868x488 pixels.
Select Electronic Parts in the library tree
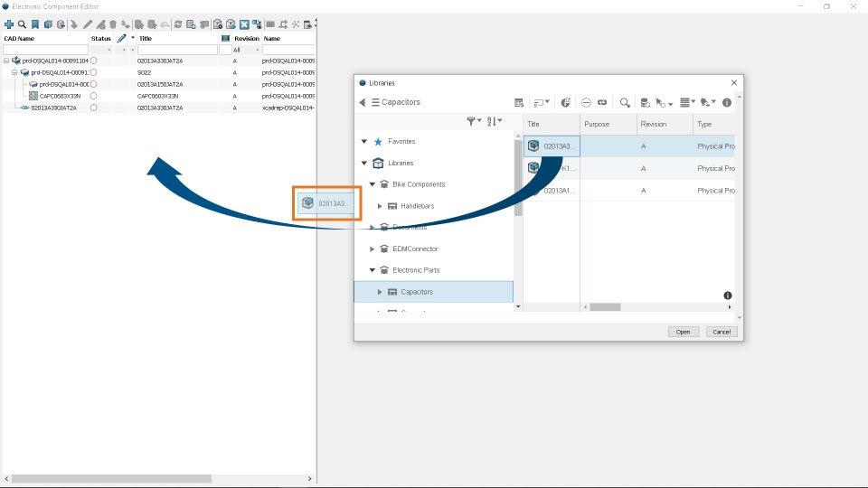(x=416, y=270)
